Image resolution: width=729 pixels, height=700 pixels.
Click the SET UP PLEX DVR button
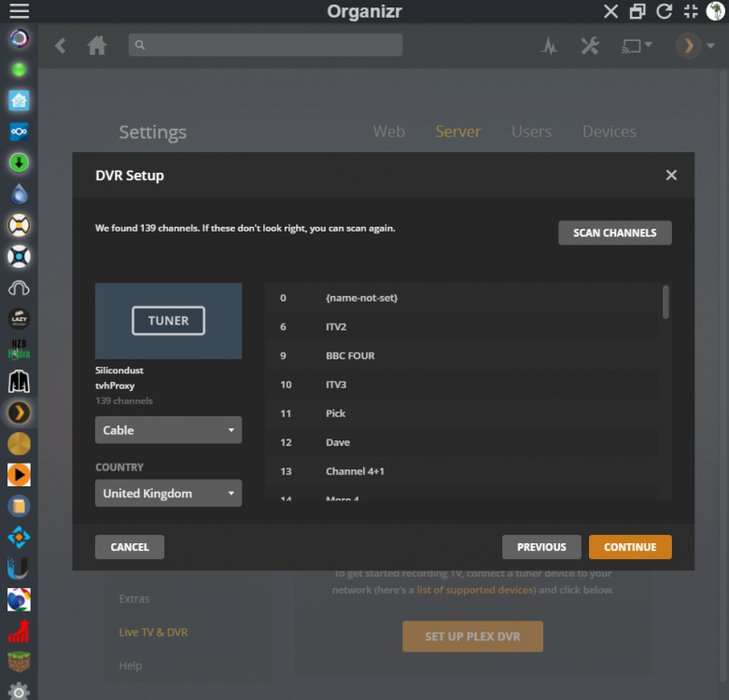pos(473,637)
